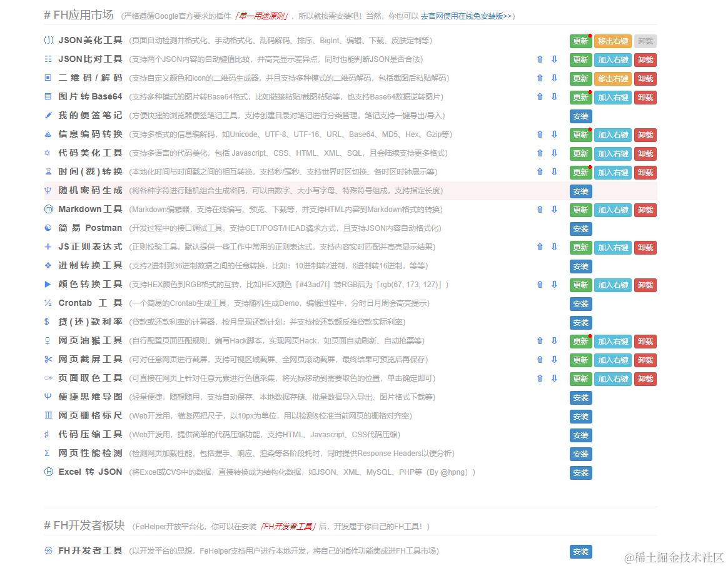
Task: Install the 进制转换工具 plugin
Action: (x=581, y=266)
